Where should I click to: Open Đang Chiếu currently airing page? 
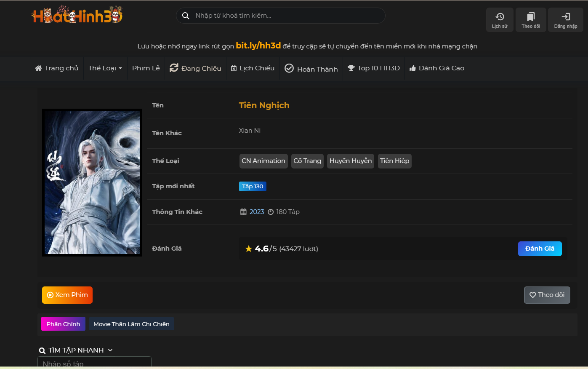195,68
